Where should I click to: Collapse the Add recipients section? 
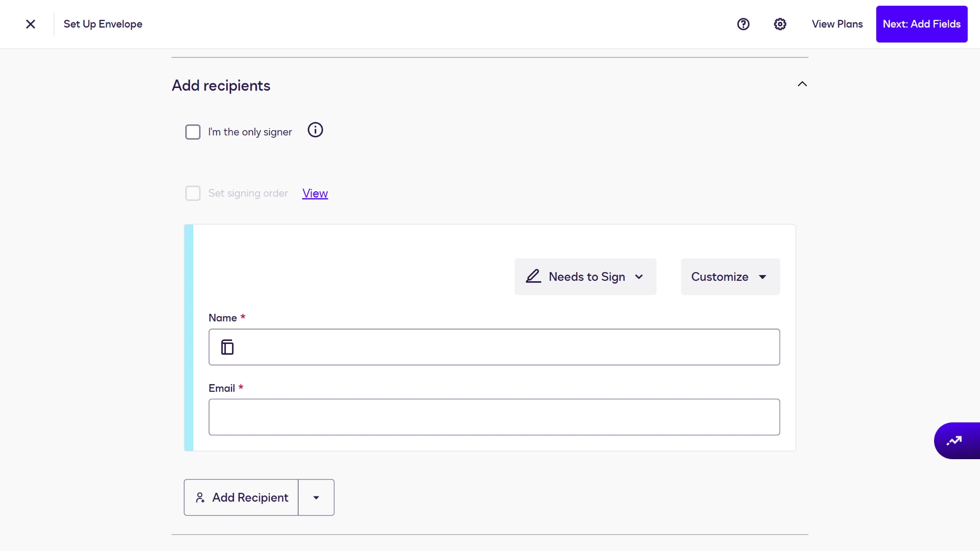(x=802, y=84)
